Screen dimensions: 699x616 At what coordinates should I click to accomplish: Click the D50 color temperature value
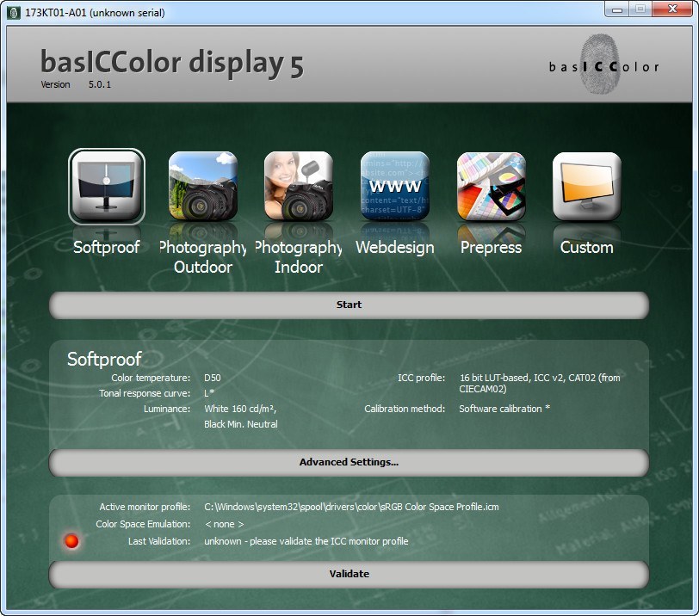[212, 378]
